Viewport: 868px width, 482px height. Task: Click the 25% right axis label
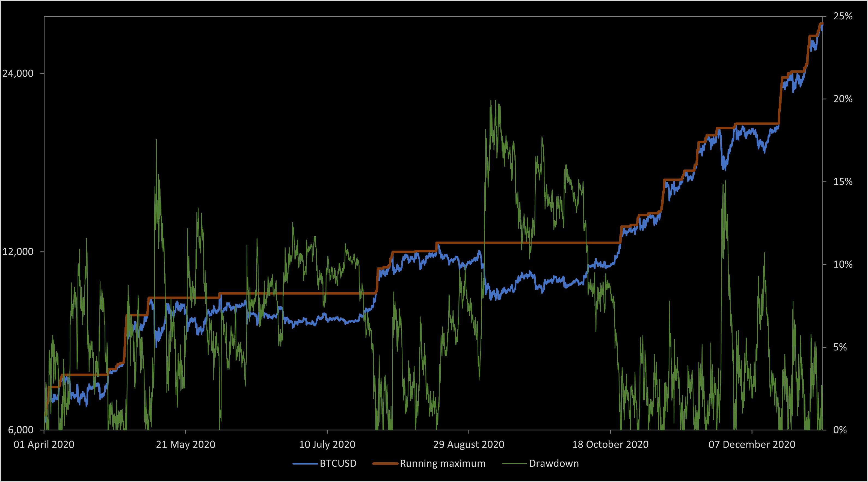coord(843,16)
